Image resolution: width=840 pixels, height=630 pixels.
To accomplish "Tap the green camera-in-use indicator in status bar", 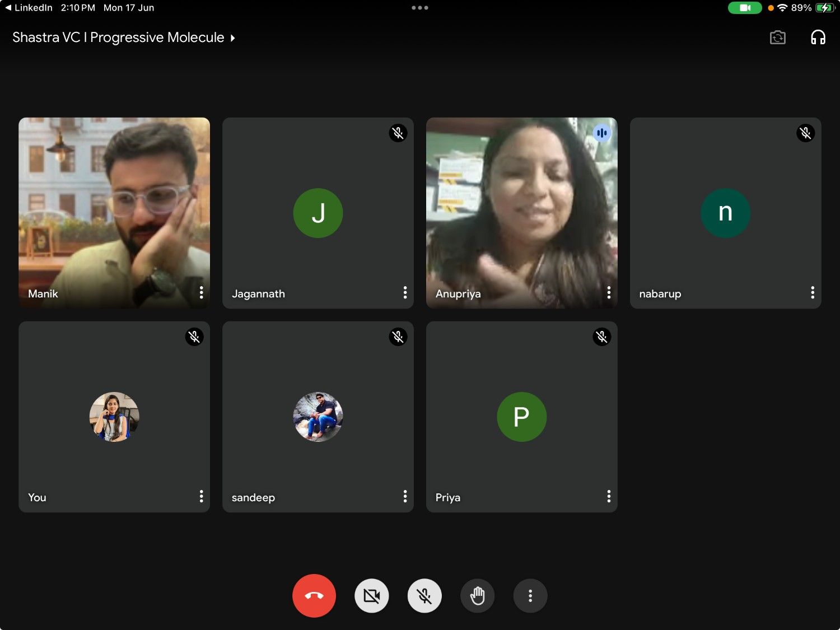I will click(745, 8).
